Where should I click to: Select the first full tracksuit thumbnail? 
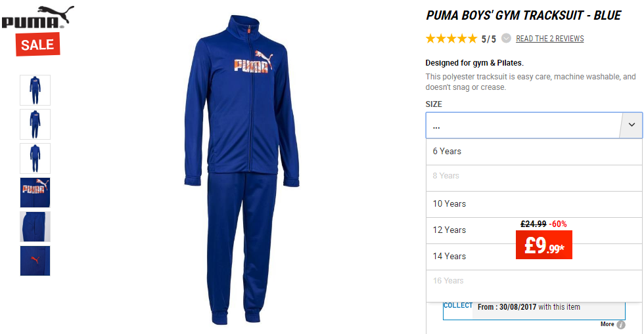click(x=35, y=90)
